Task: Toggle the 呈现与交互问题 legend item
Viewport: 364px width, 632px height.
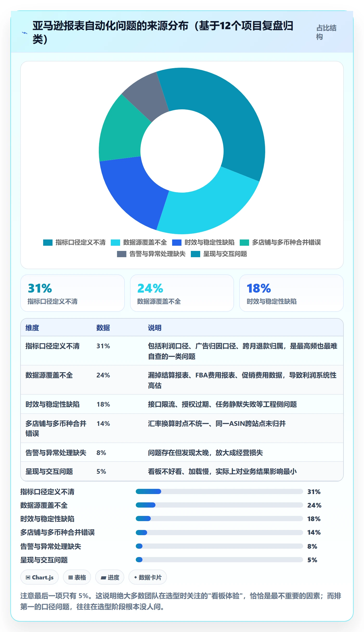Action: pos(219,254)
